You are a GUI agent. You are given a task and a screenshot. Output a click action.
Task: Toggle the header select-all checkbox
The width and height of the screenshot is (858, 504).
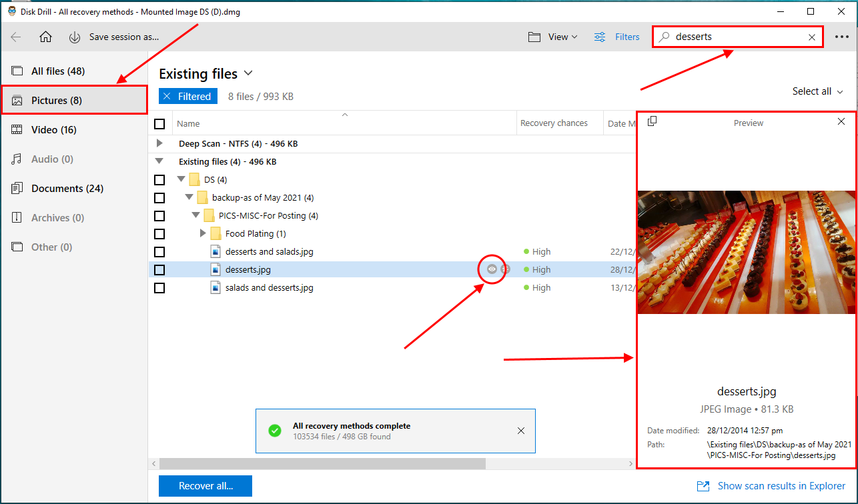[x=159, y=124]
